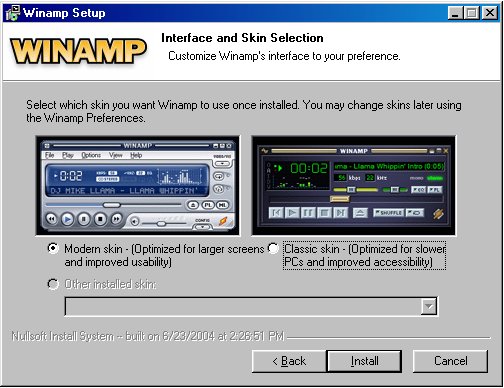The width and height of the screenshot is (504, 388).
Task: Click the pause icon in Classic skin preview
Action: click(x=308, y=212)
